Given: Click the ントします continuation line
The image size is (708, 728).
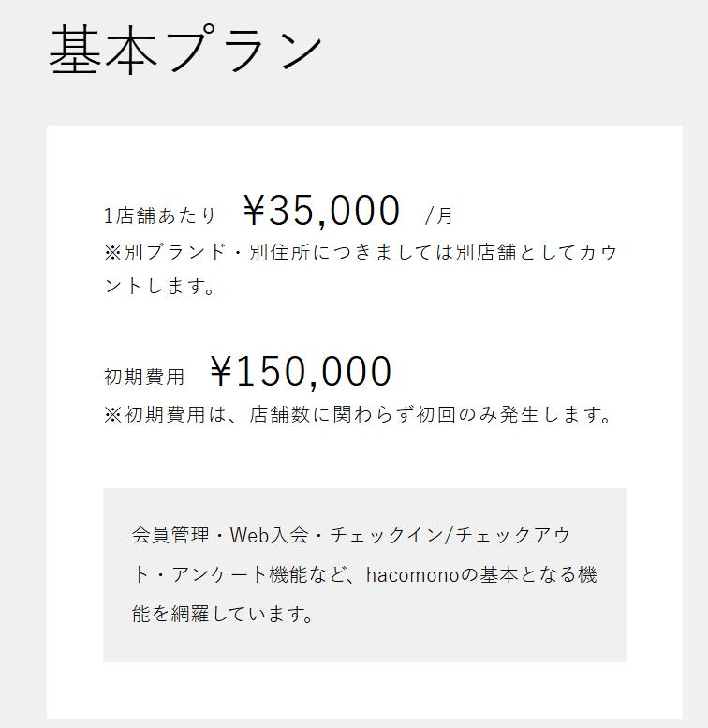Looking at the screenshot, I should point(159,286).
